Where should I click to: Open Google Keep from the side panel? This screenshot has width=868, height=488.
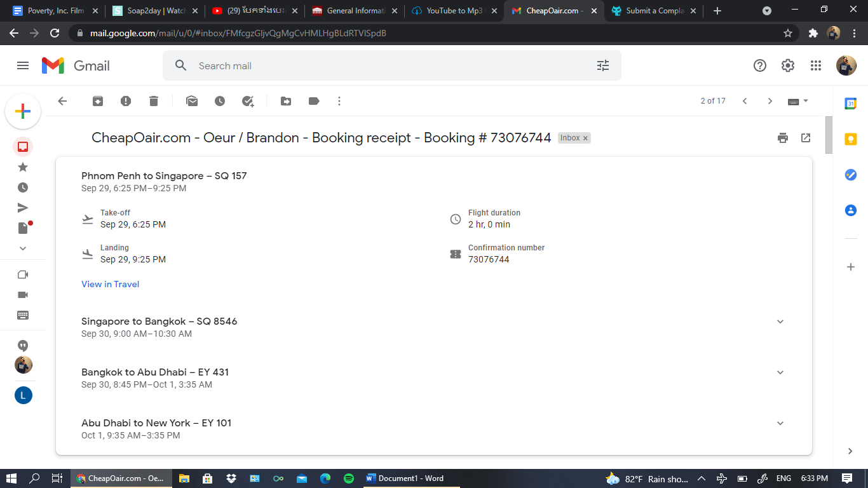pos(851,139)
